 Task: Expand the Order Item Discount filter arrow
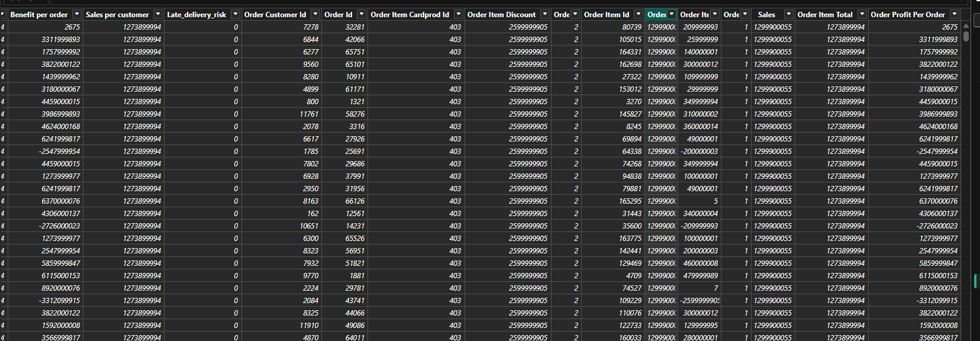[544, 14]
